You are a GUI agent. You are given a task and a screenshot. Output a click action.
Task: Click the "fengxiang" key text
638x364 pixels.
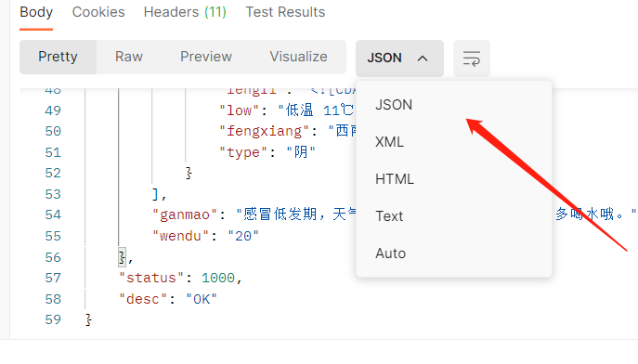[264, 131]
